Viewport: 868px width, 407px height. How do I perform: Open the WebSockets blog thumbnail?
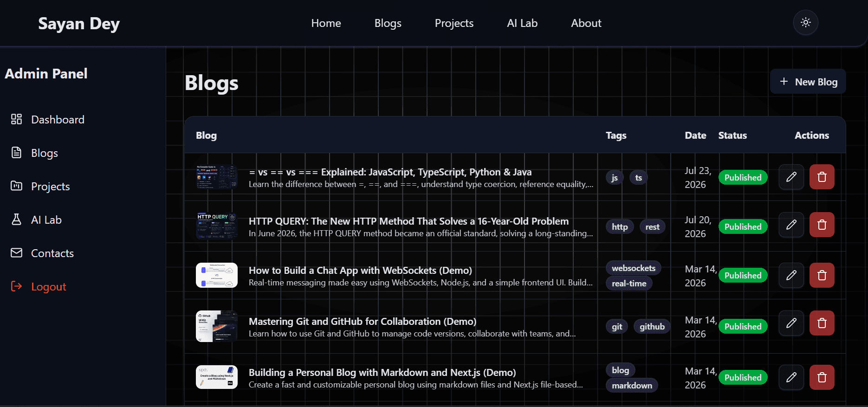[x=217, y=275]
